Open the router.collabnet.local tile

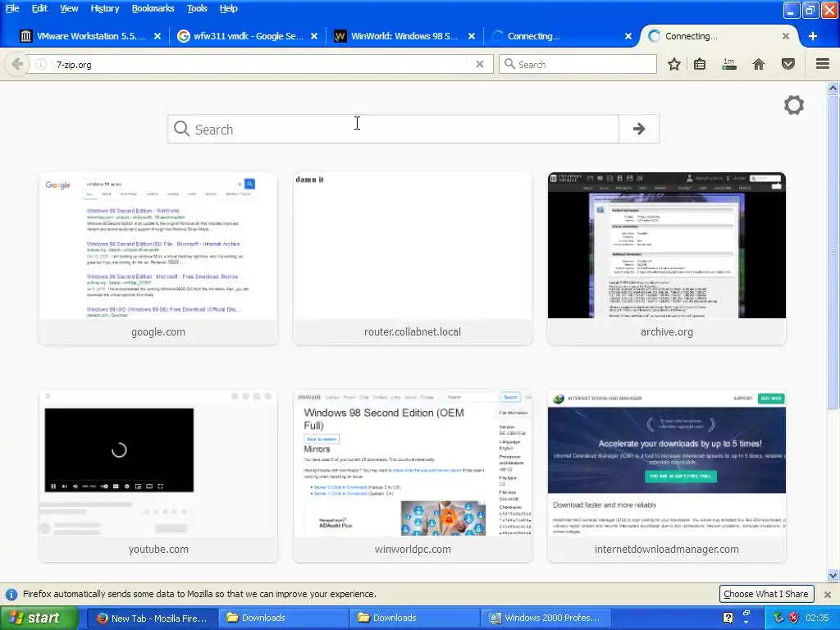coord(413,258)
